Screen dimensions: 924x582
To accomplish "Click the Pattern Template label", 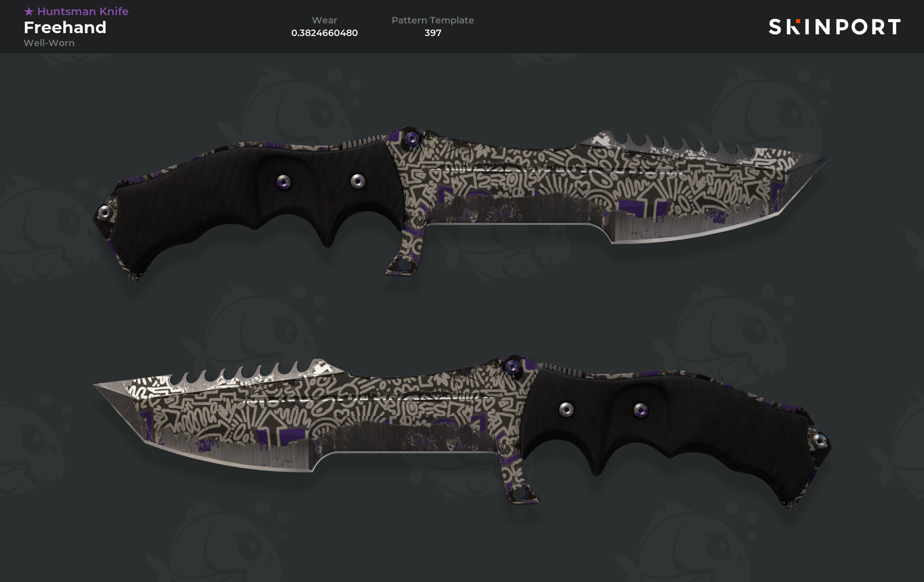I will click(x=432, y=20).
